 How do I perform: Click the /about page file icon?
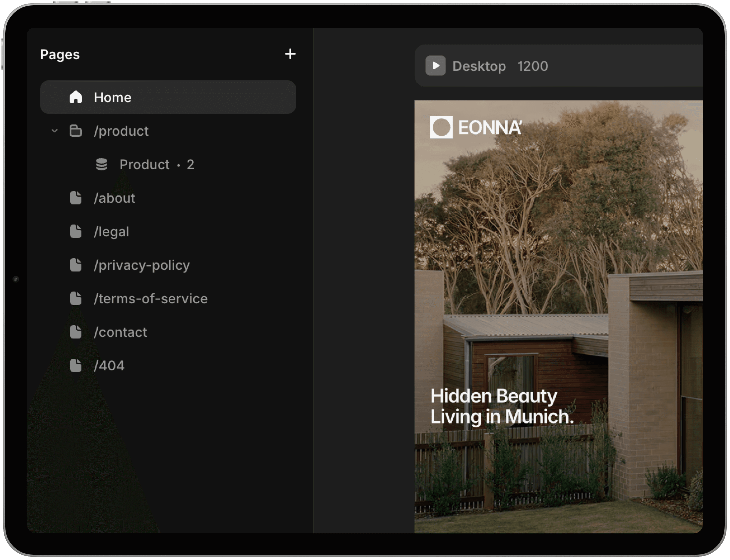coord(76,198)
